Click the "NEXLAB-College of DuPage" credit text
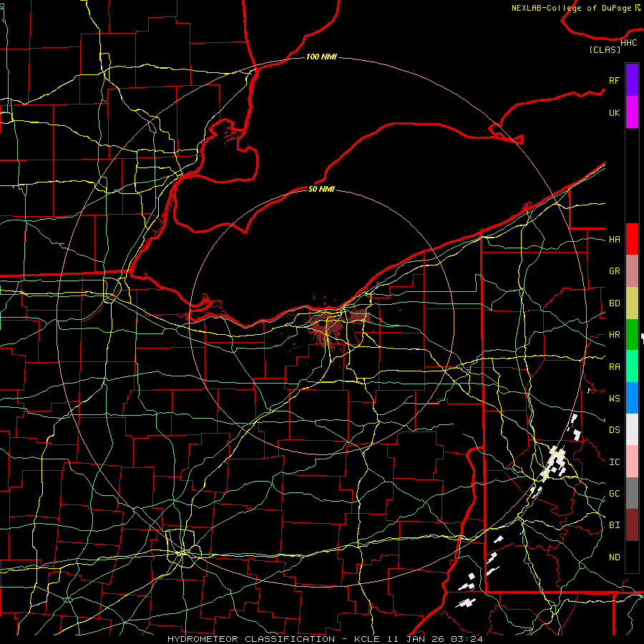This screenshot has height=644, width=644. pyautogui.click(x=572, y=8)
